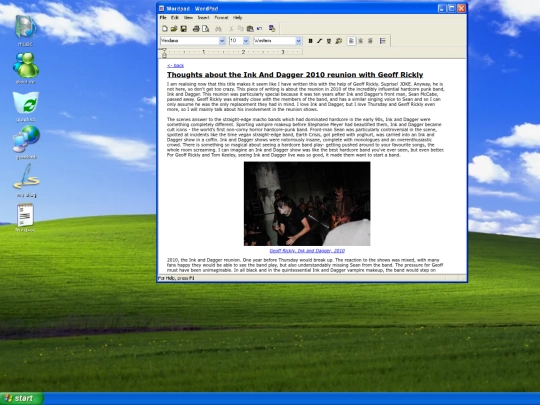Click the Cut scissors icon

point(231,29)
